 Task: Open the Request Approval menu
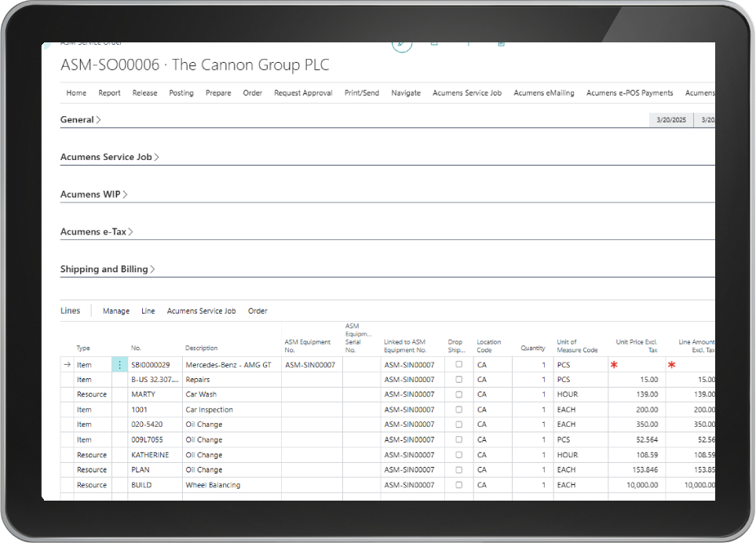[x=303, y=93]
